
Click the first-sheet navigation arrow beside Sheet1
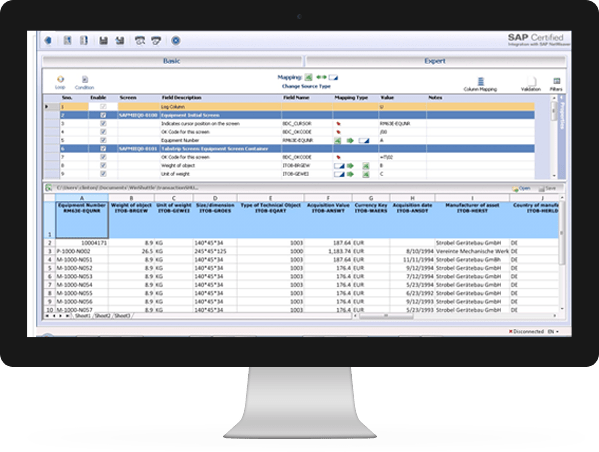coord(47,316)
